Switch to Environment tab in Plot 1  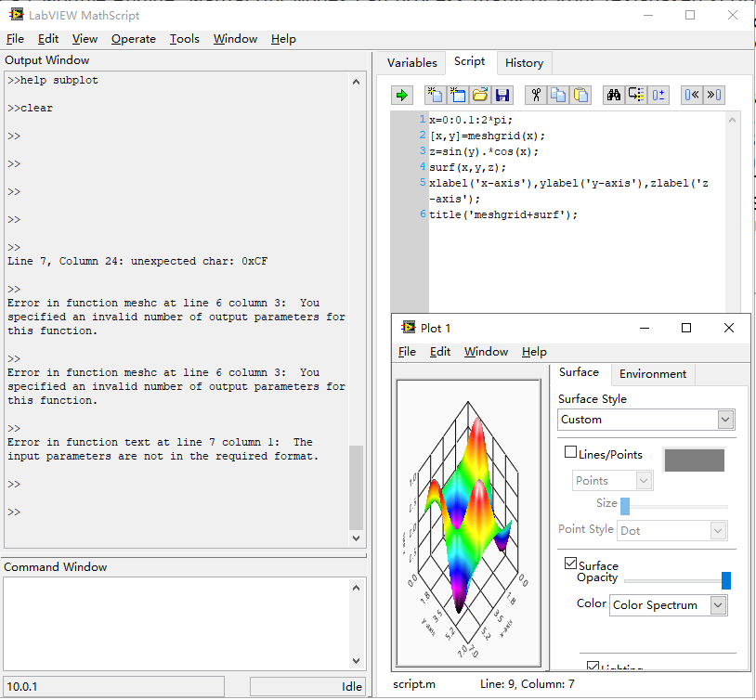(x=653, y=374)
